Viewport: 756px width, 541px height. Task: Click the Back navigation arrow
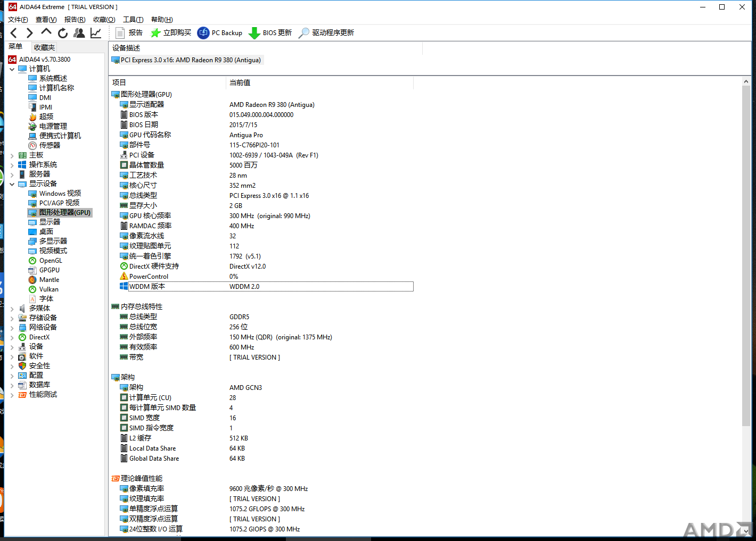pos(14,33)
